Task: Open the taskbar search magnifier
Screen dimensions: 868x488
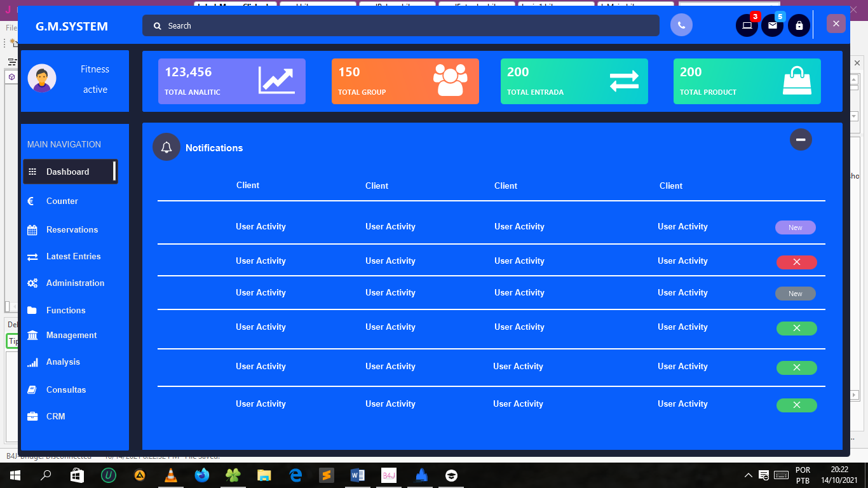Action: click(x=46, y=475)
